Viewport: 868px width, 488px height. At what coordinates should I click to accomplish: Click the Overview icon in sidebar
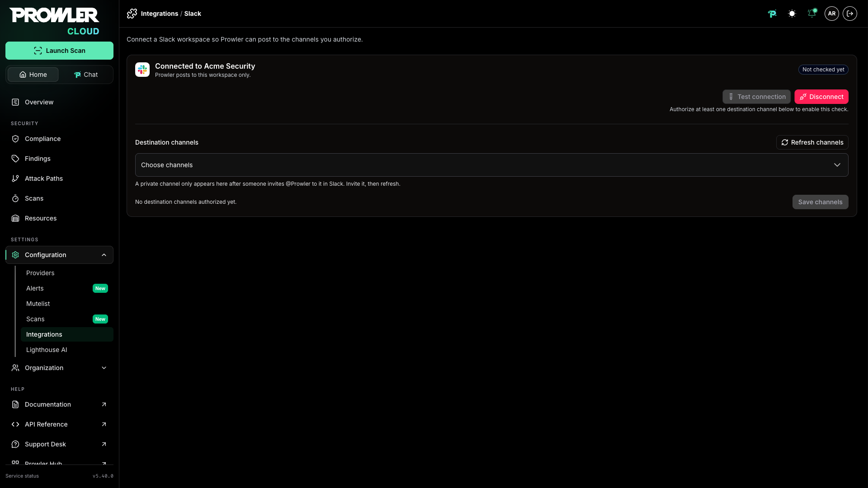pyautogui.click(x=15, y=102)
